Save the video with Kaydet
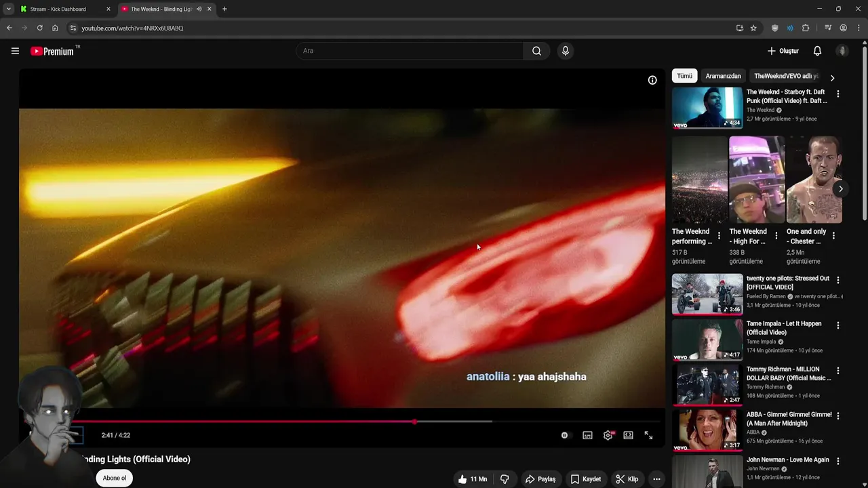The image size is (868, 488). click(586, 479)
